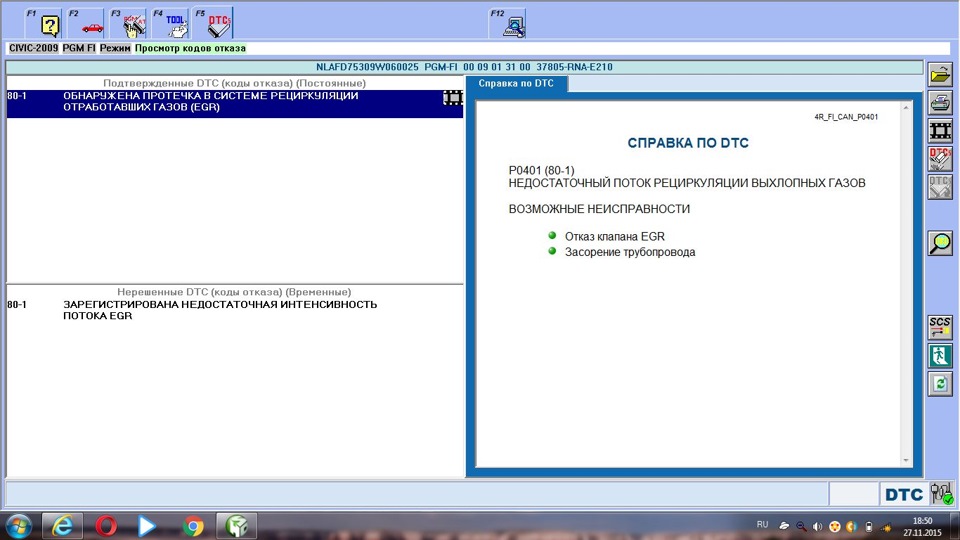This screenshot has height=540, width=960.
Task: Select confirmed DTC 80-1 EGR leak row
Action: pyautogui.click(x=234, y=102)
